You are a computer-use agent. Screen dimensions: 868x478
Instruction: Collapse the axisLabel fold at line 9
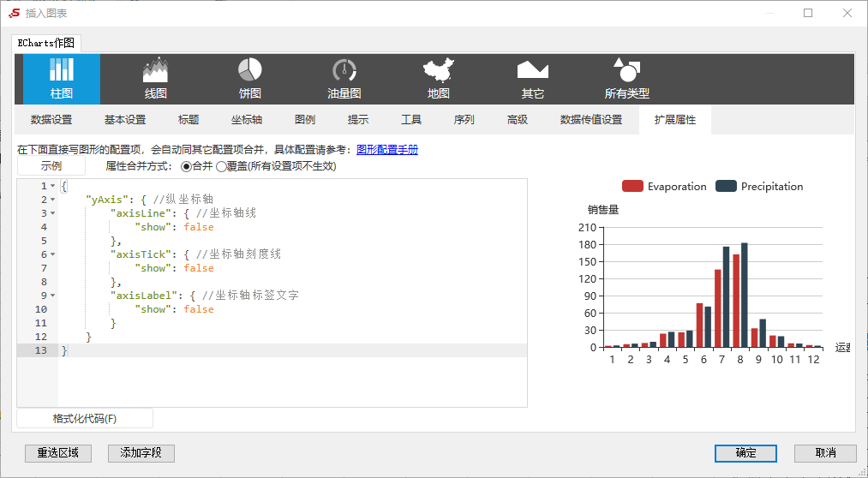(52, 296)
